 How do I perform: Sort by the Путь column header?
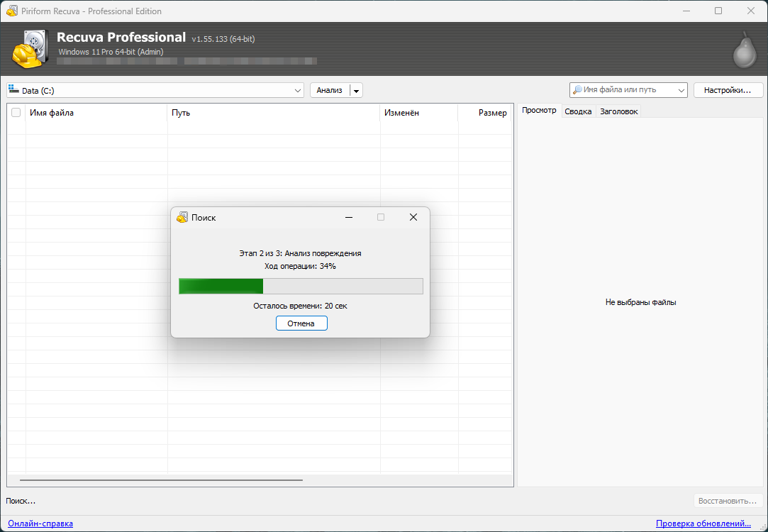pos(274,113)
